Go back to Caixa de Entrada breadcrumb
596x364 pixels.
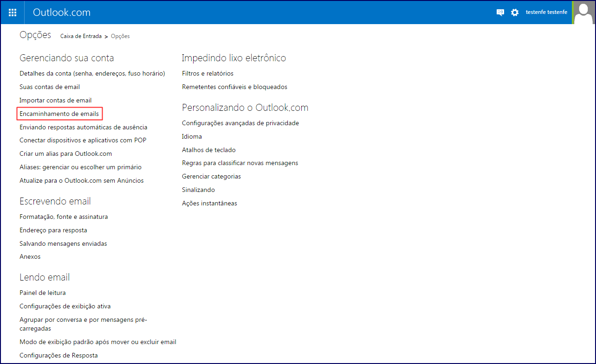81,36
